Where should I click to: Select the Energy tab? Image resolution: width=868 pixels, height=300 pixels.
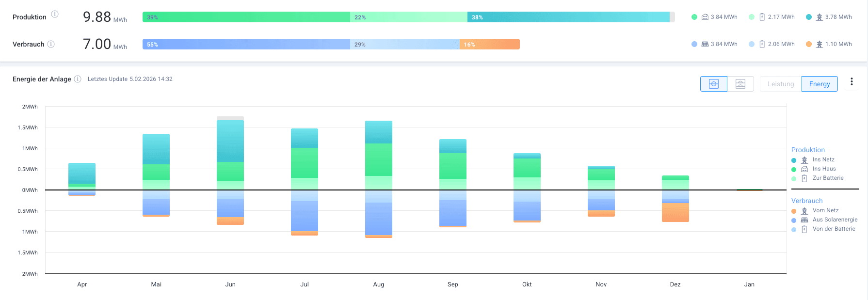click(x=820, y=84)
